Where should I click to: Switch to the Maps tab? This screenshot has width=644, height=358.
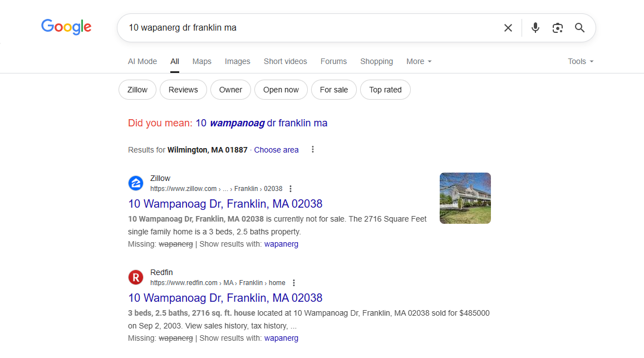point(201,61)
